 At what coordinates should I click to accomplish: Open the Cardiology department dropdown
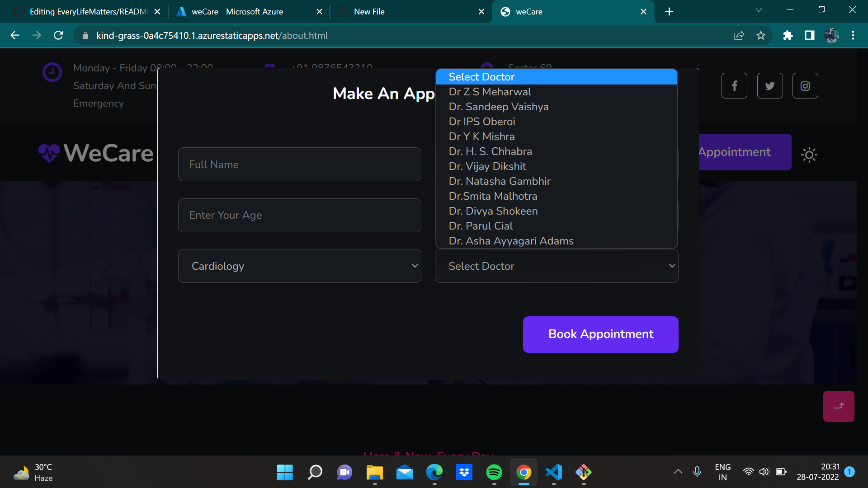(299, 266)
